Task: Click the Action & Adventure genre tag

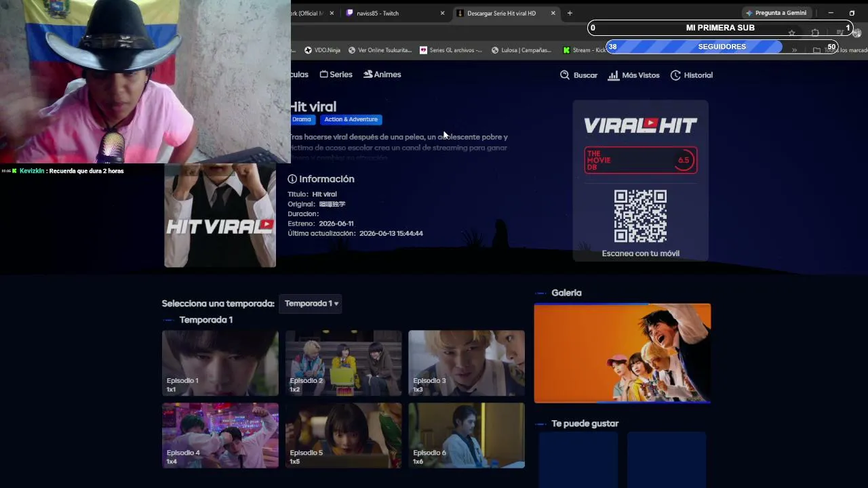Action: point(351,119)
